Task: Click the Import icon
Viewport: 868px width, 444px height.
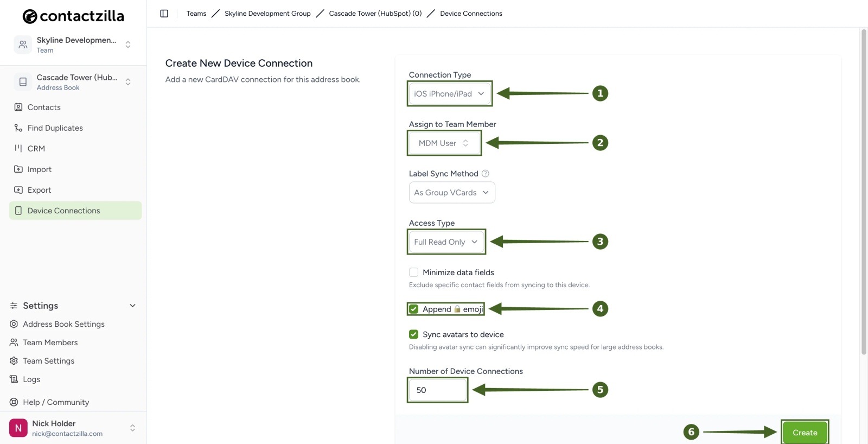Action: tap(18, 169)
